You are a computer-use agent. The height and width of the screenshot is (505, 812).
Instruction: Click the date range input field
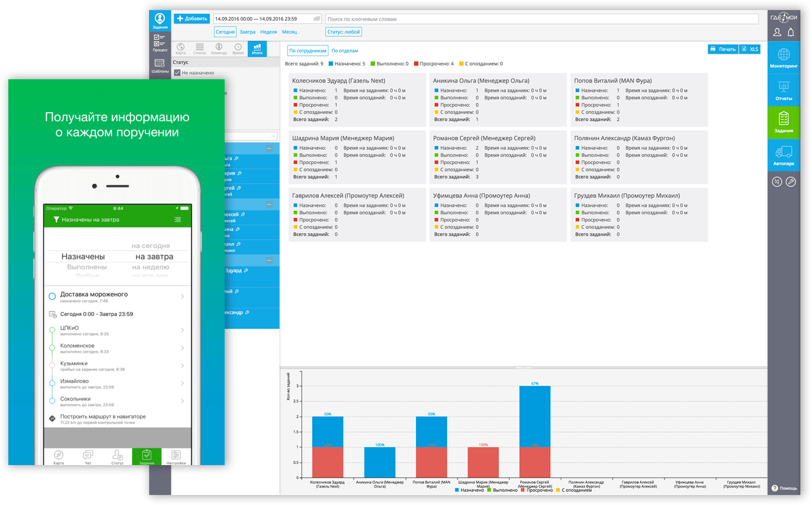click(x=267, y=19)
